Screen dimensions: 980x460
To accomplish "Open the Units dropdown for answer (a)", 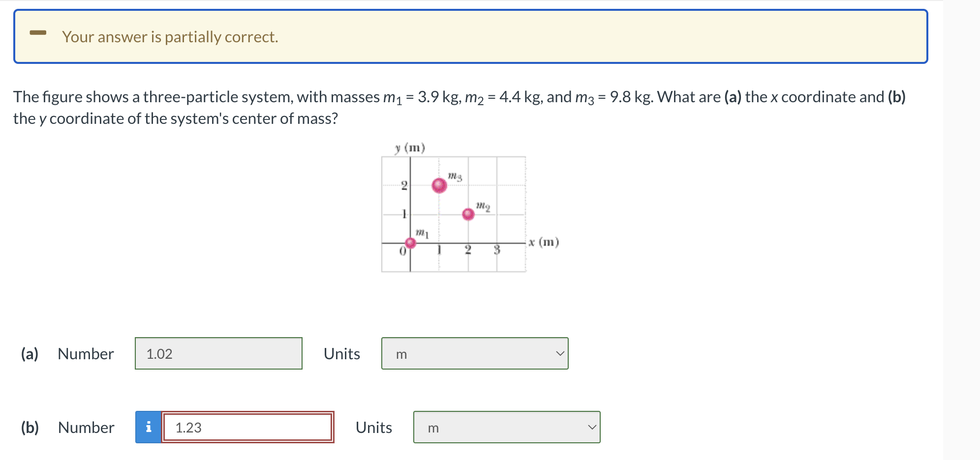I will [x=474, y=353].
